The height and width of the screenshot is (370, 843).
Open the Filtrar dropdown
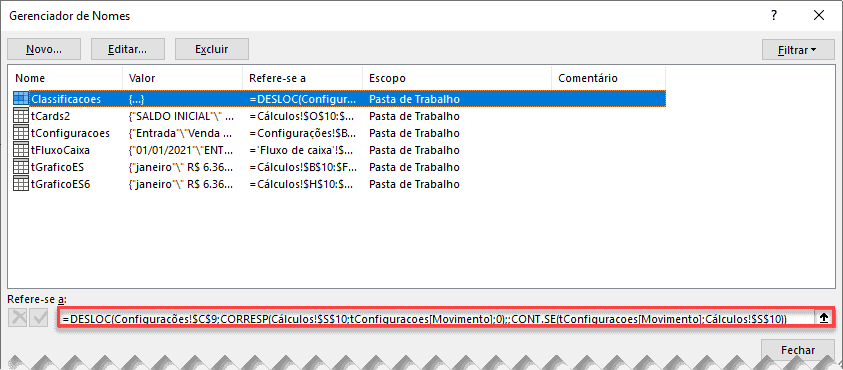coord(797,50)
